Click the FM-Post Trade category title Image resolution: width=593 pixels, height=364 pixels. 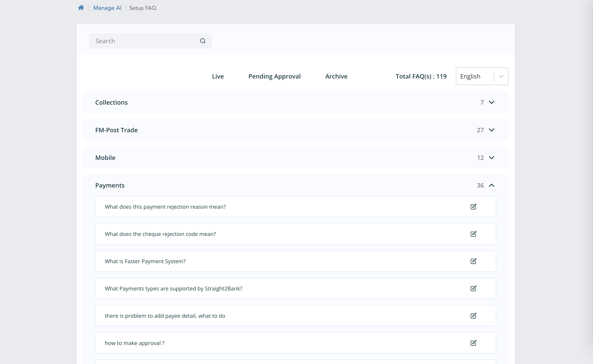(117, 130)
